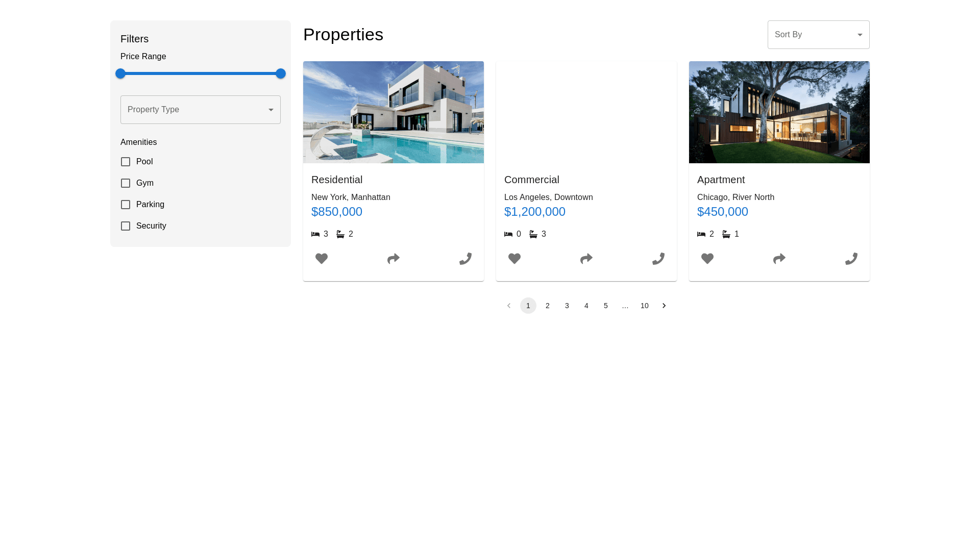Favorite the Chicago Apartment listing

(707, 259)
